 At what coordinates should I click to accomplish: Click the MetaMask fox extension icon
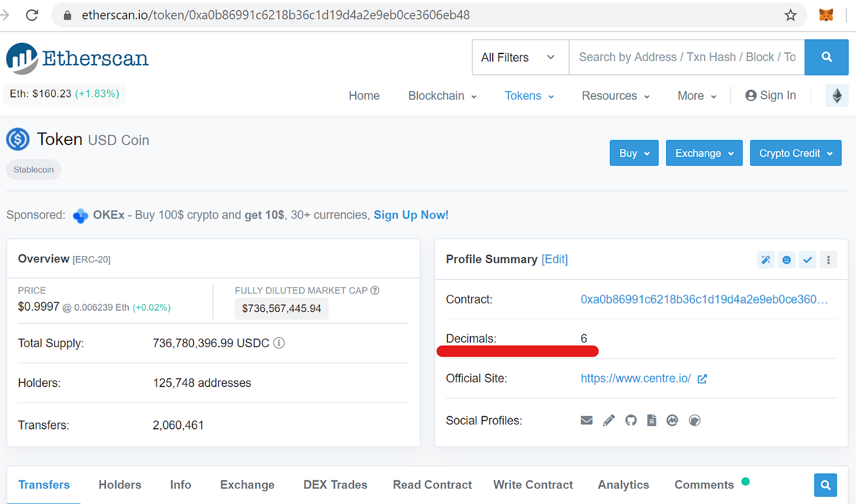coord(826,15)
